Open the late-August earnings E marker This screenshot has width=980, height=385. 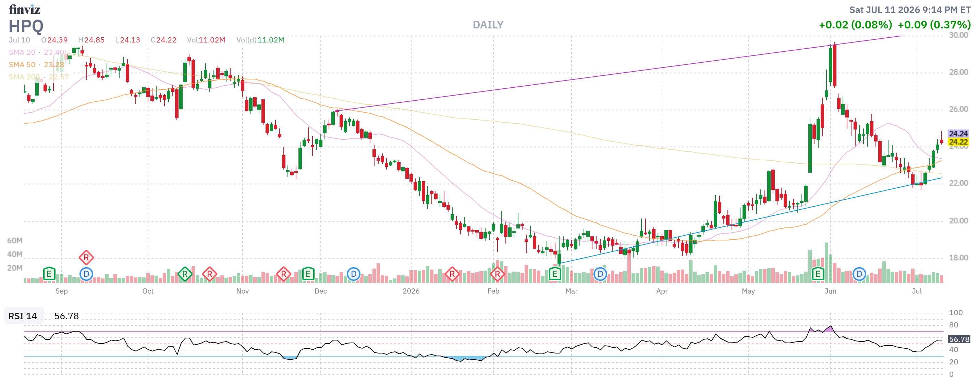pyautogui.click(x=49, y=274)
